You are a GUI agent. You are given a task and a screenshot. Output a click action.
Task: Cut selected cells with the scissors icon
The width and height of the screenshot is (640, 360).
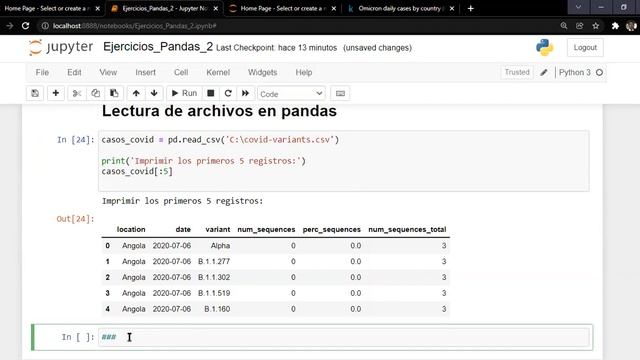(x=77, y=93)
